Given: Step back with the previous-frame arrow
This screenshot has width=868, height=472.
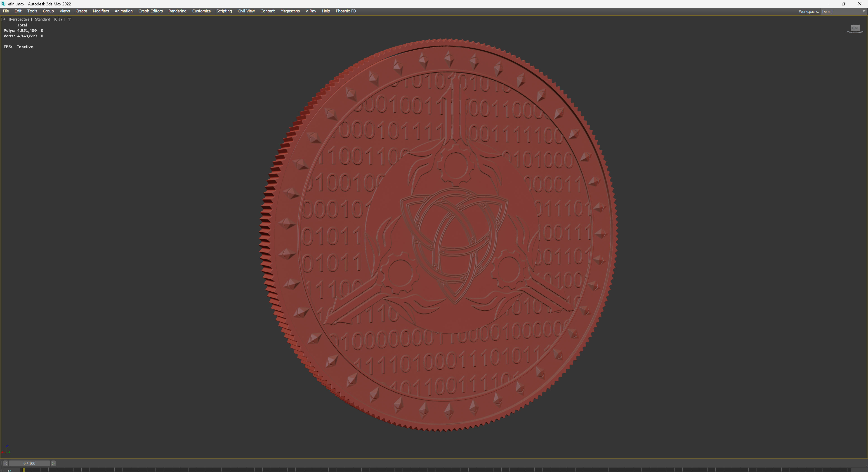Looking at the screenshot, I should pyautogui.click(x=5, y=463).
